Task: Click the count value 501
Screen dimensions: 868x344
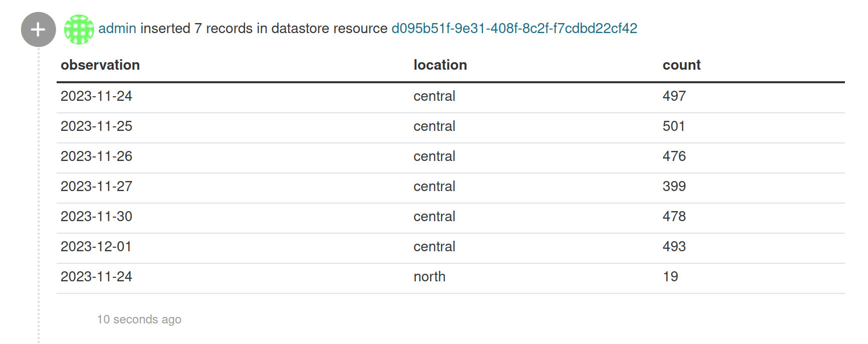Action: (674, 126)
